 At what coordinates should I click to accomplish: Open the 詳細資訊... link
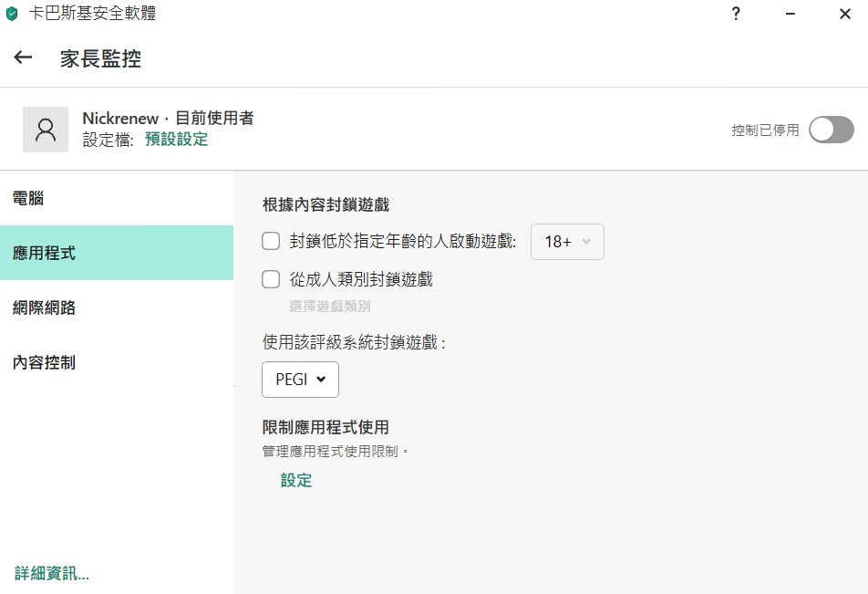[51, 573]
